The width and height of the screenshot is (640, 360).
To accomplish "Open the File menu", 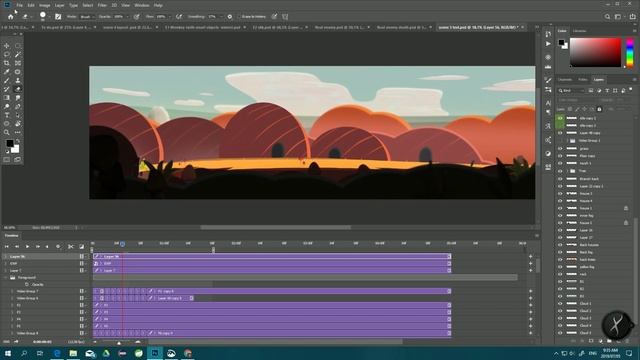I will (19, 5).
